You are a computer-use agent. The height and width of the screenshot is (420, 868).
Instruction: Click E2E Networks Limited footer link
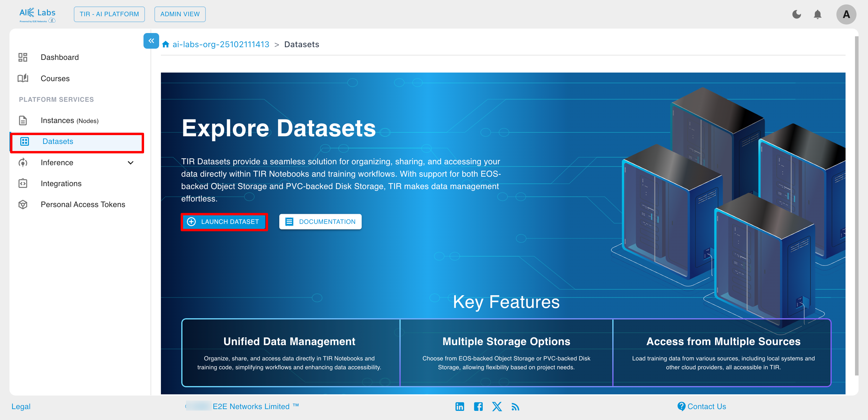point(255,406)
